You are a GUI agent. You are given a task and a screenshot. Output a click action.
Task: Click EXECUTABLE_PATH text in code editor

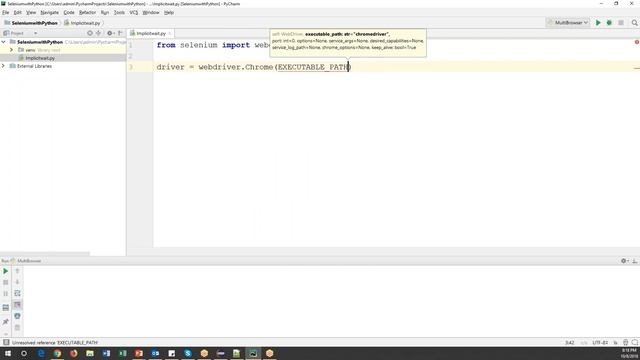tap(313, 67)
